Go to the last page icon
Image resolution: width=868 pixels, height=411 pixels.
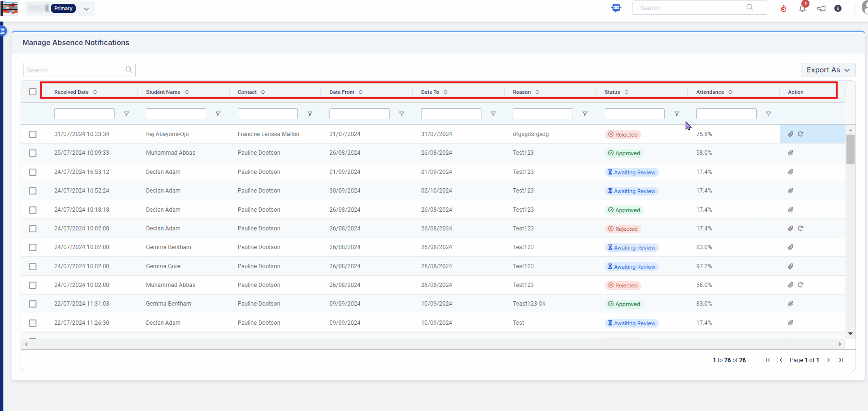click(x=841, y=360)
